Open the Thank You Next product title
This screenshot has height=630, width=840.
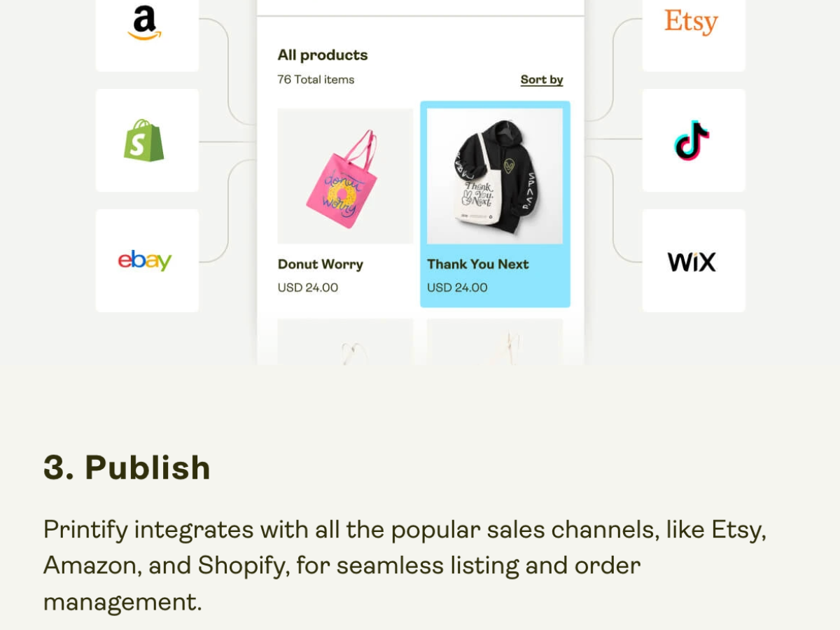478,265
